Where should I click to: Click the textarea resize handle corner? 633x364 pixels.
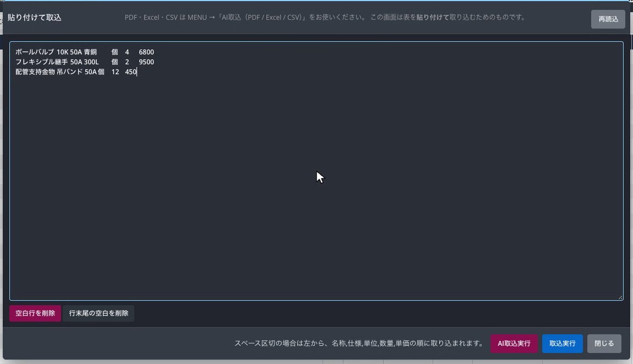[x=620, y=297]
